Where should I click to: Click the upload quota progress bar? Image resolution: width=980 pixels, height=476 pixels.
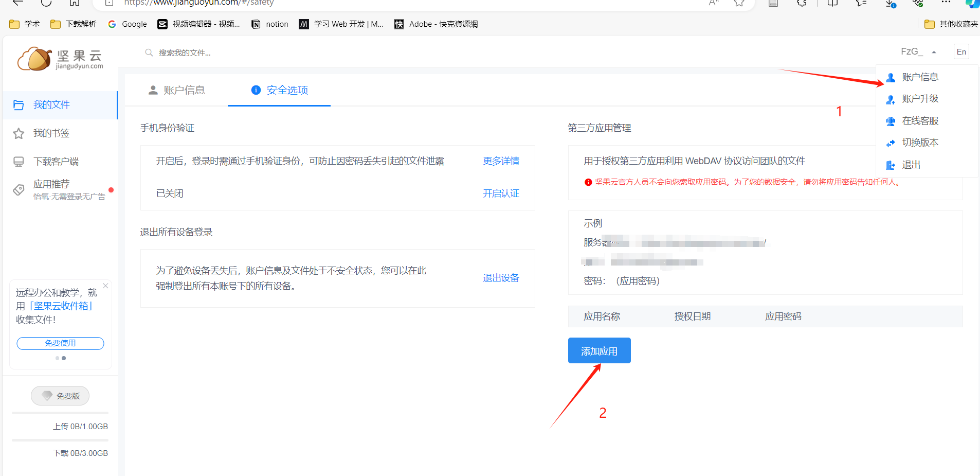60,413
